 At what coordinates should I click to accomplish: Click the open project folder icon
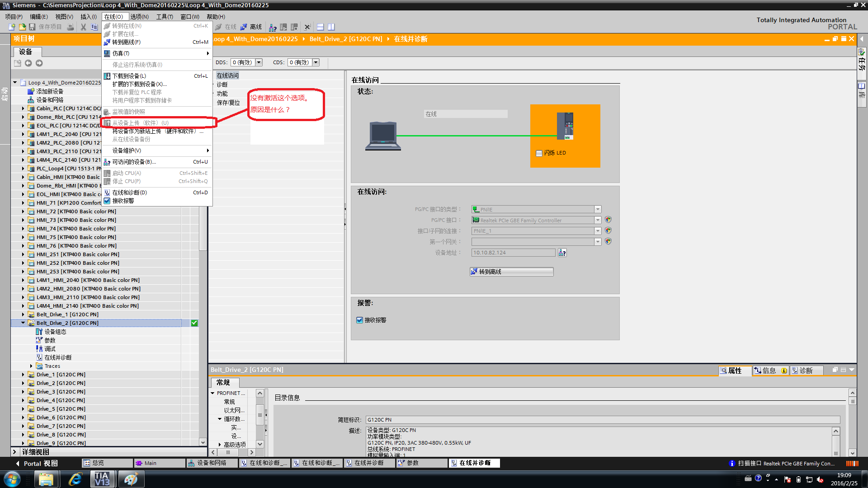coord(22,27)
